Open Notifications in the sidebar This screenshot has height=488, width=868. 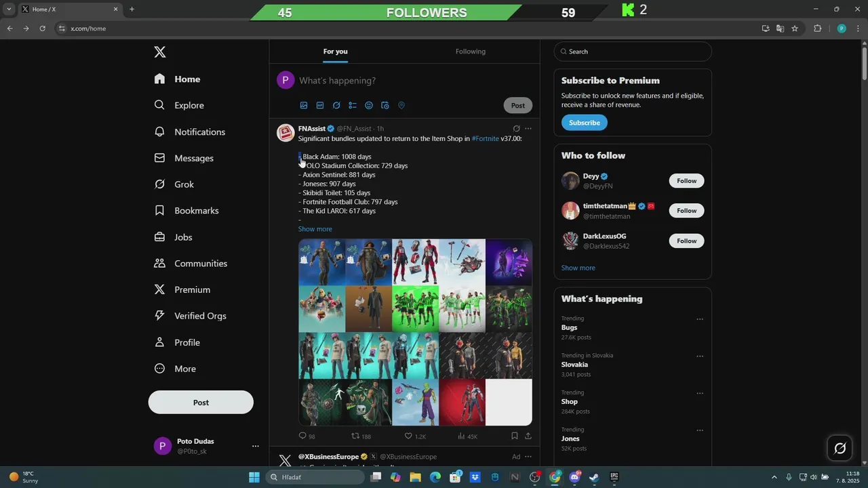(x=190, y=132)
